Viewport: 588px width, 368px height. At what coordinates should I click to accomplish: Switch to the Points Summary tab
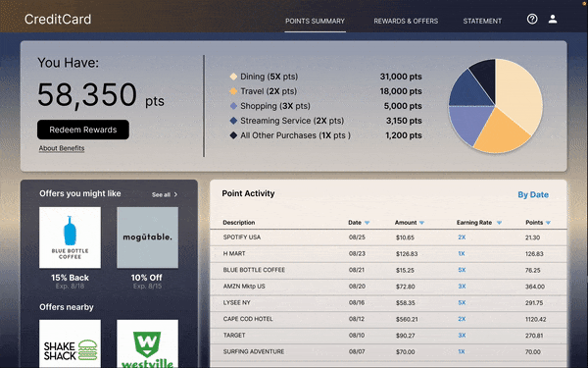pyautogui.click(x=315, y=21)
